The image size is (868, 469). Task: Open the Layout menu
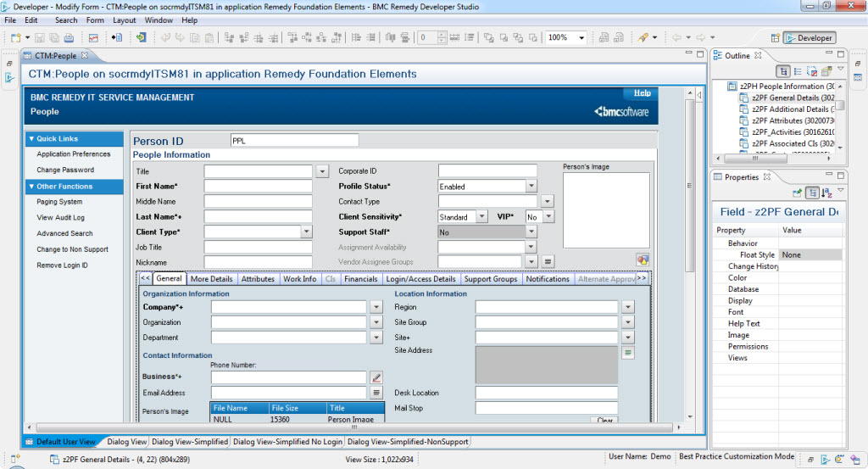(x=124, y=20)
